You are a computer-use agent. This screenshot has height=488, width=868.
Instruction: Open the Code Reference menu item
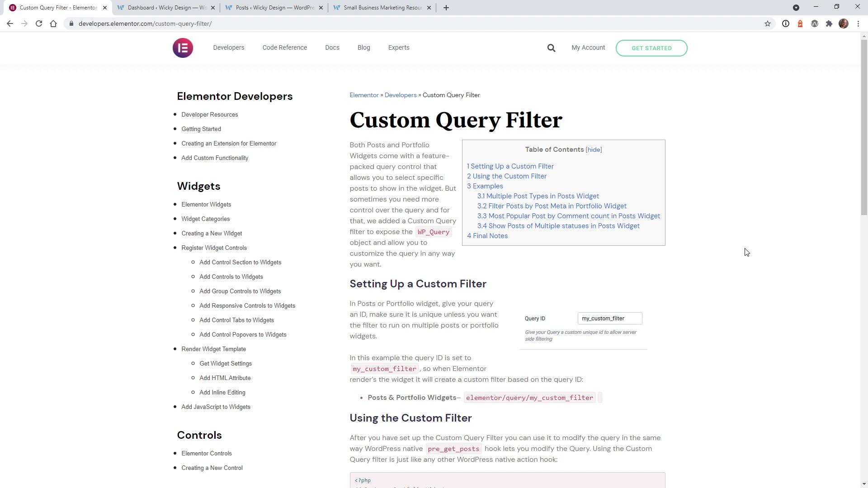(284, 47)
